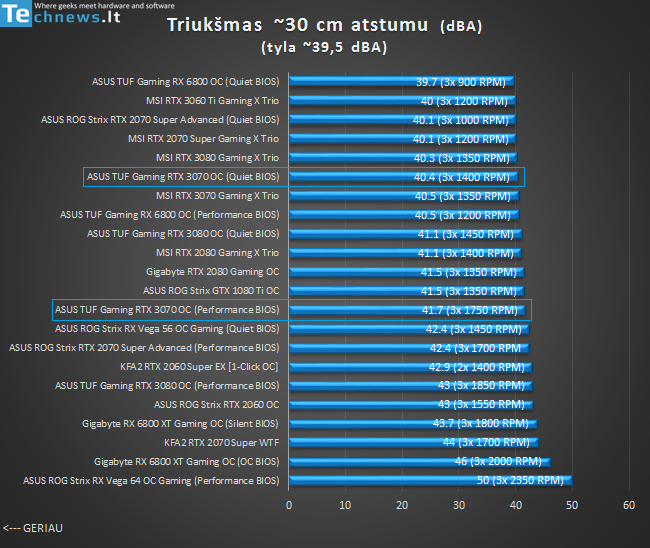Click the x-axis value '10'

345,505
